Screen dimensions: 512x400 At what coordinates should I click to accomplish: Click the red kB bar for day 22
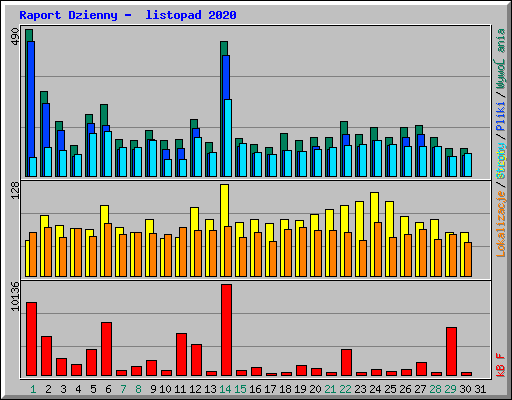(346, 363)
